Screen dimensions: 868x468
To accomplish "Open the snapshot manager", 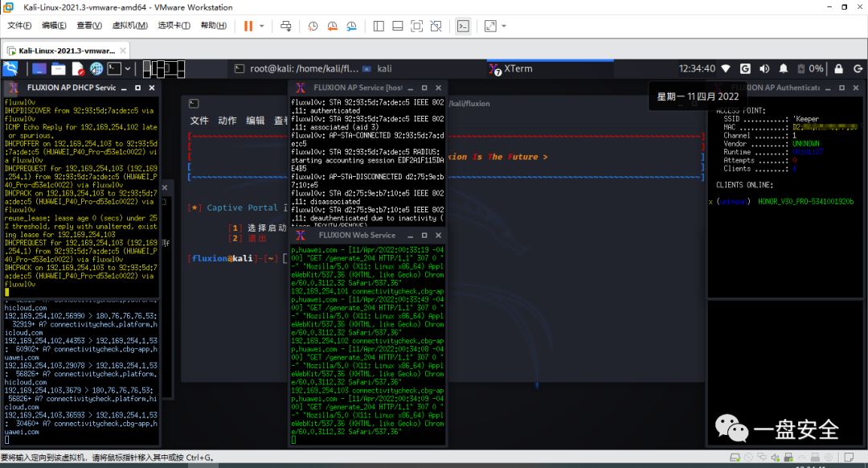I will 351,26.
